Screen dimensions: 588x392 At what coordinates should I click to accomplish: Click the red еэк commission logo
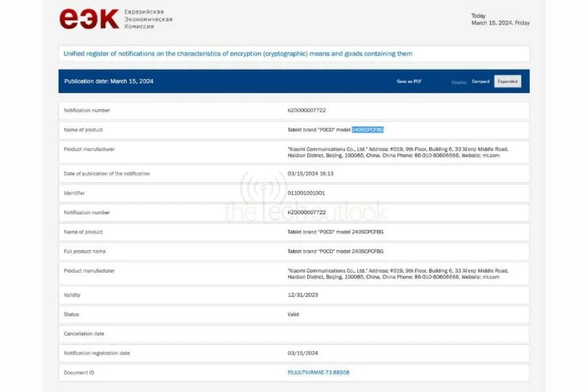[88, 18]
